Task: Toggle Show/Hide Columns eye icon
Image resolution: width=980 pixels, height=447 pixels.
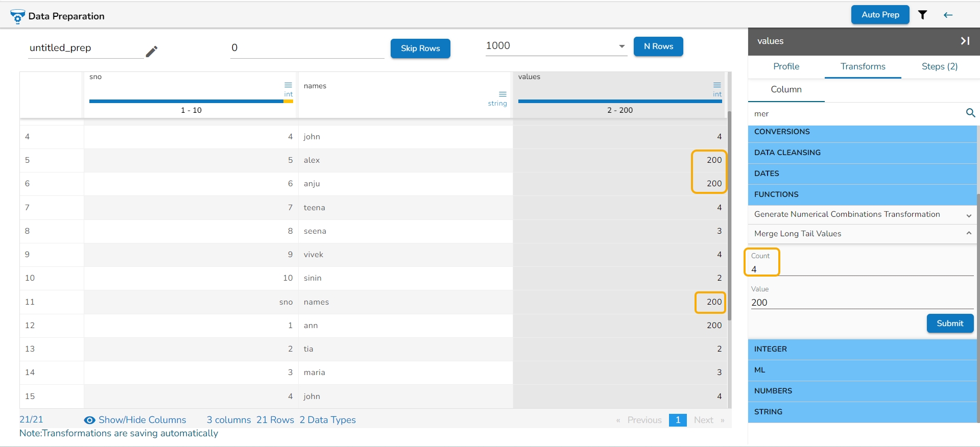Action: (89, 420)
